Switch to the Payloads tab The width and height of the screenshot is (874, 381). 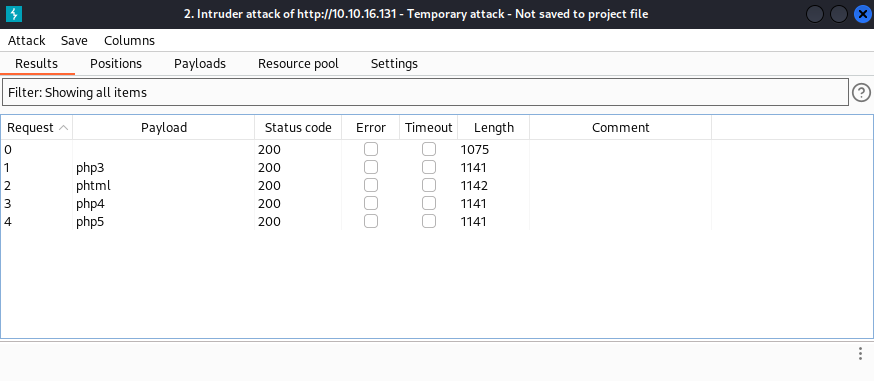[x=200, y=64]
